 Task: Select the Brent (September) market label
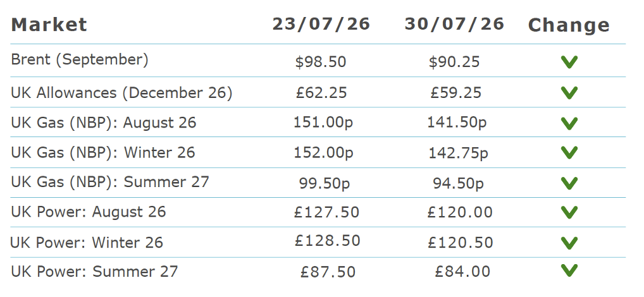pyautogui.click(x=80, y=60)
